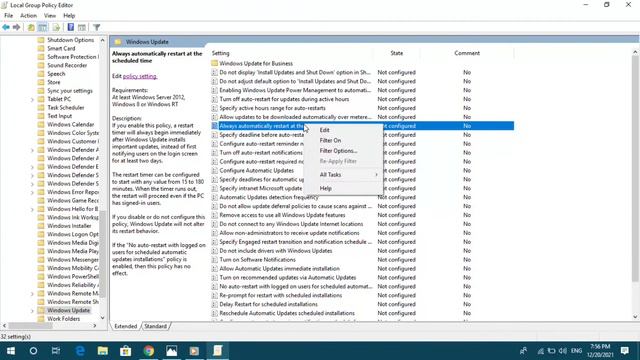Viewport: 640px width, 360px height.
Task: Open File Explorer from taskbar
Action: tap(103, 351)
